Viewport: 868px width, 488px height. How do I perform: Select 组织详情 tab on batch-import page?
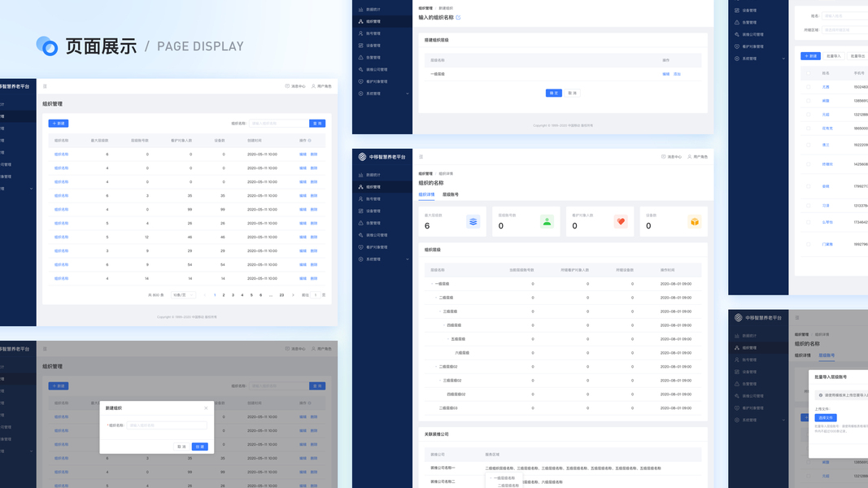click(803, 355)
